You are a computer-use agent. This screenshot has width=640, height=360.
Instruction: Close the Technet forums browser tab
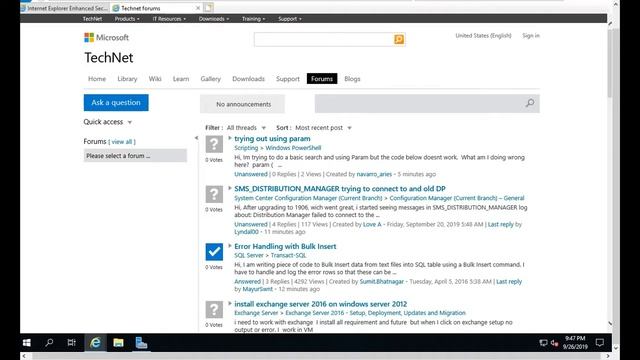pyautogui.click(x=198, y=8)
